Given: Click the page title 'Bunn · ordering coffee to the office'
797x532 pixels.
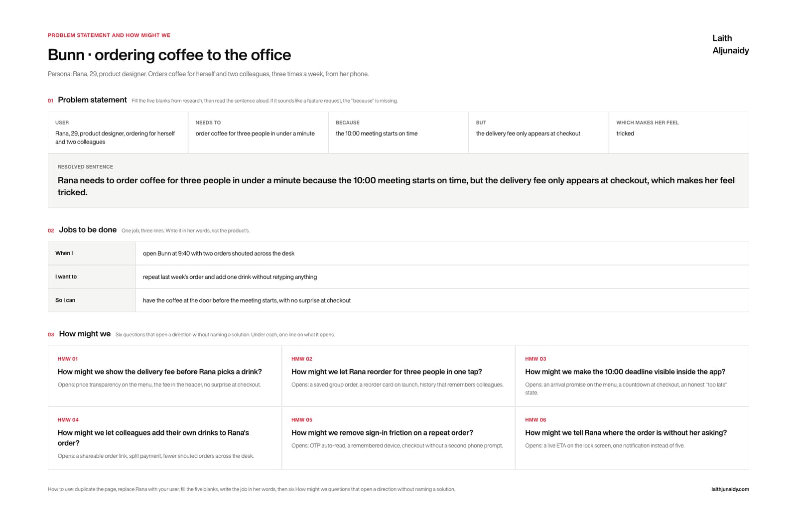Looking at the screenshot, I should [x=169, y=55].
